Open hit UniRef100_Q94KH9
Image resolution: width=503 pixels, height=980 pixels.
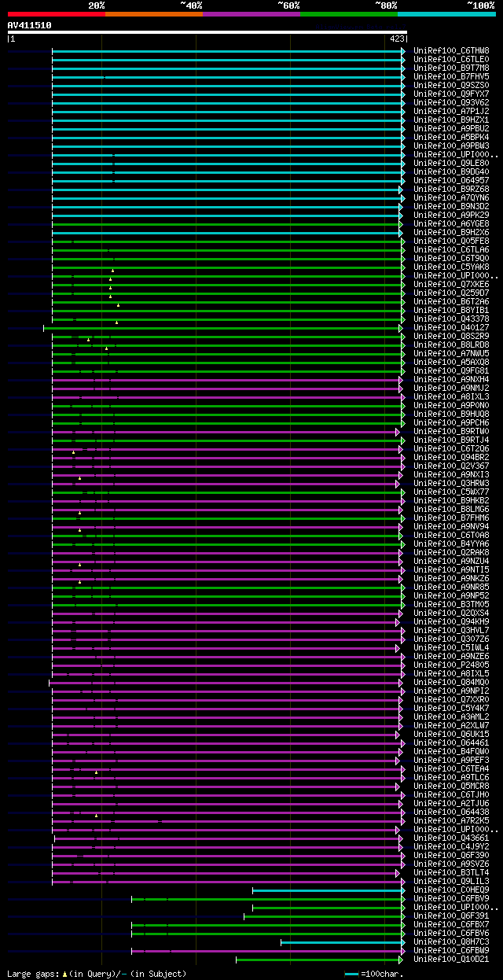click(x=451, y=621)
